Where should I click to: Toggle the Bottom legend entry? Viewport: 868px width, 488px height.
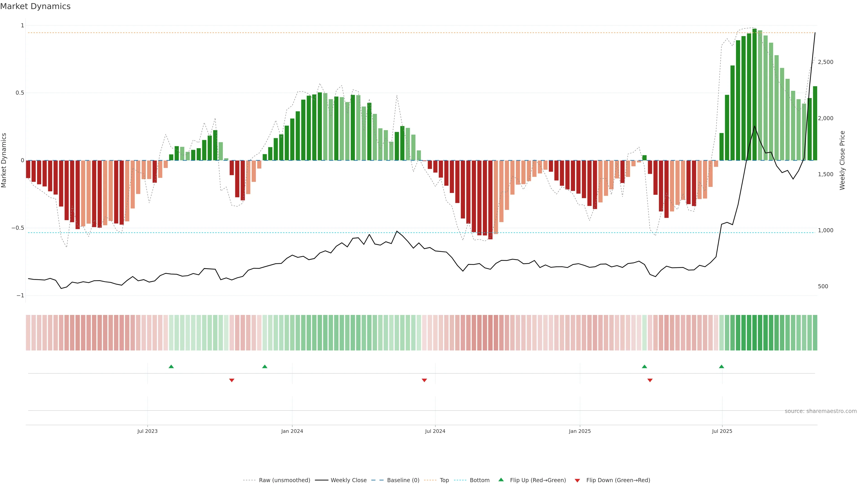tap(479, 480)
